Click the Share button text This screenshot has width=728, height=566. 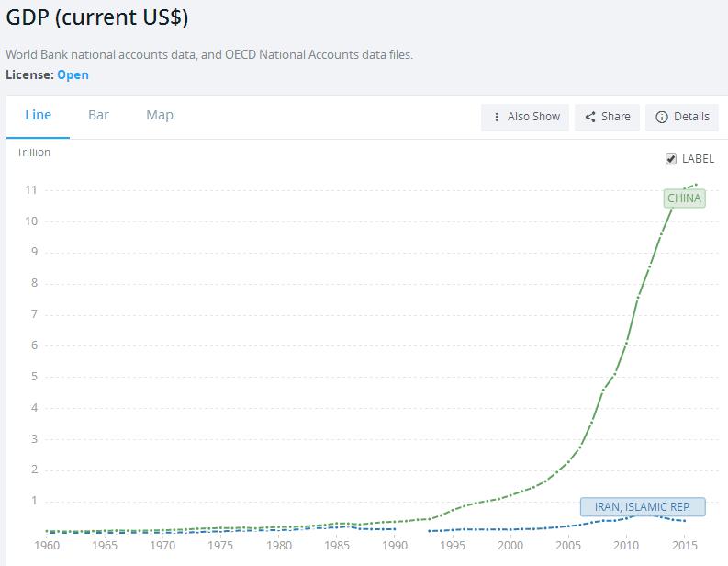click(x=616, y=117)
